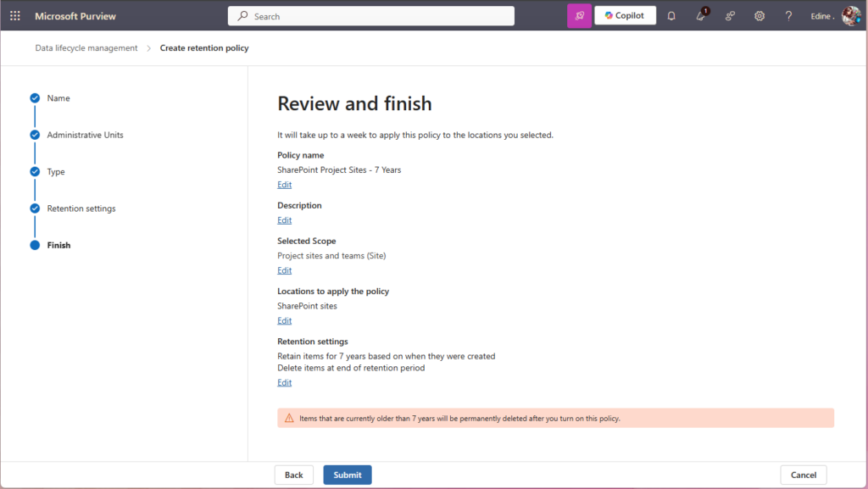This screenshot has width=868, height=489.
Task: Click the people connection icon
Action: (730, 16)
